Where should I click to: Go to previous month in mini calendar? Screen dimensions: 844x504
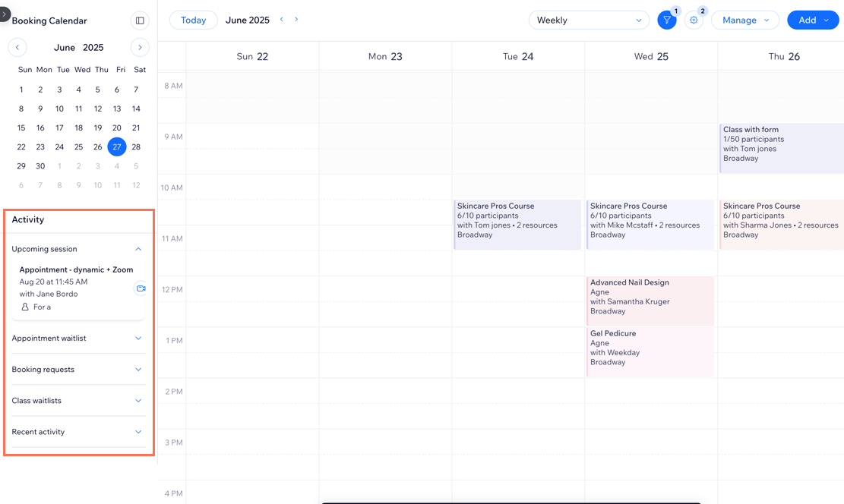point(17,47)
